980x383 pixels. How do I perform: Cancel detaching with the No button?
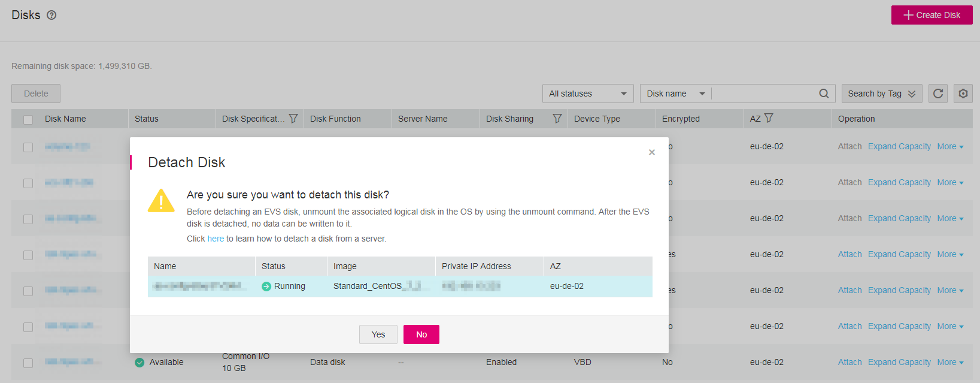coord(421,334)
